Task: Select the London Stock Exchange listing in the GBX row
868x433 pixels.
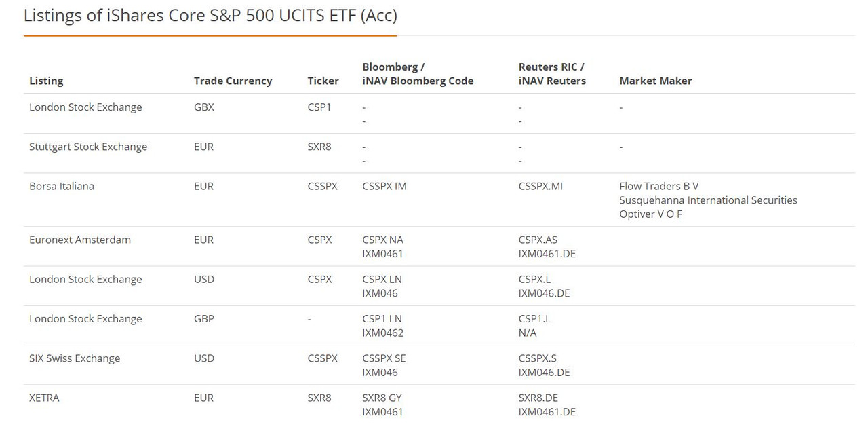Action: point(85,107)
